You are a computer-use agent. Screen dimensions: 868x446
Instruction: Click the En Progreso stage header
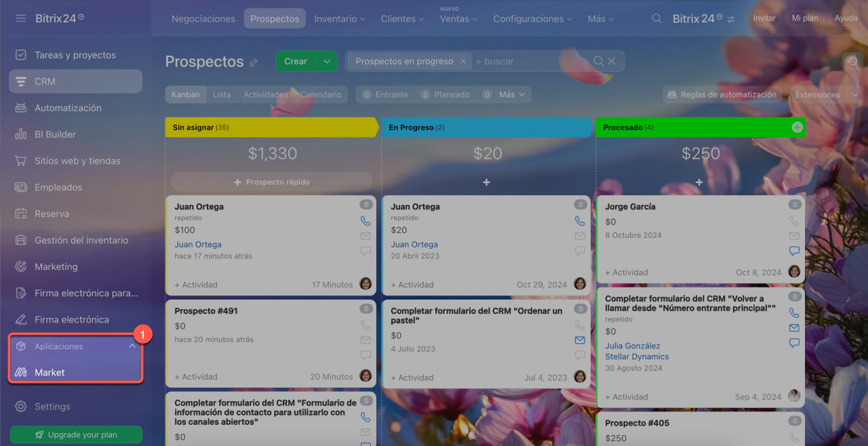point(487,127)
